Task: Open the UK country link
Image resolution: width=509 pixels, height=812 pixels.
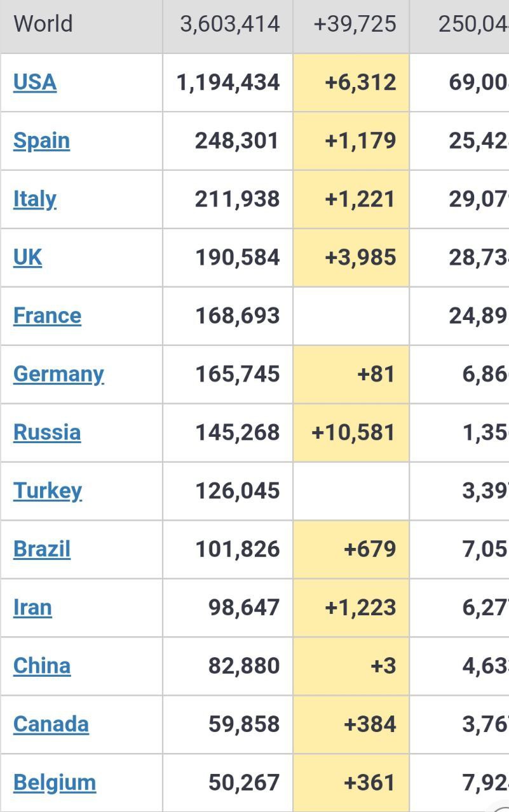Action: click(28, 258)
